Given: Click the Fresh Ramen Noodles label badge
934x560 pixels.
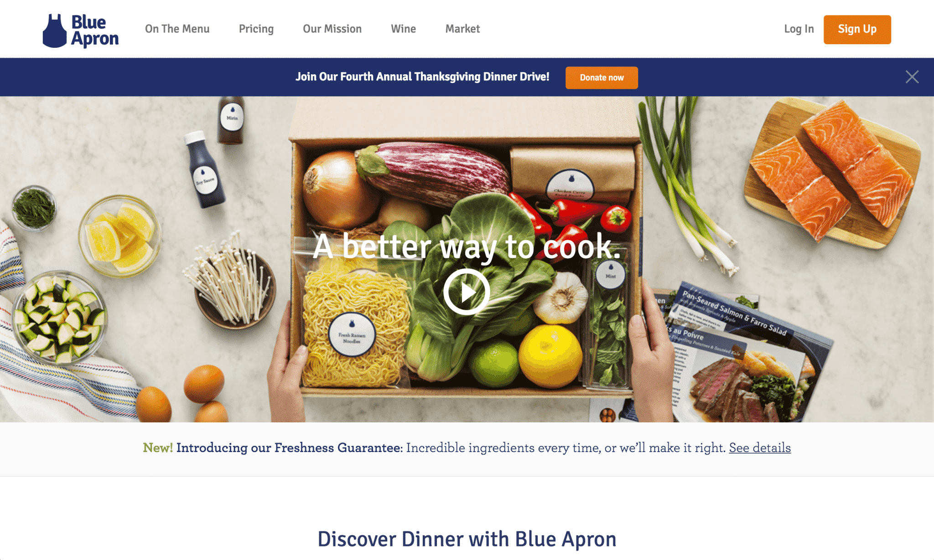Looking at the screenshot, I should click(352, 335).
